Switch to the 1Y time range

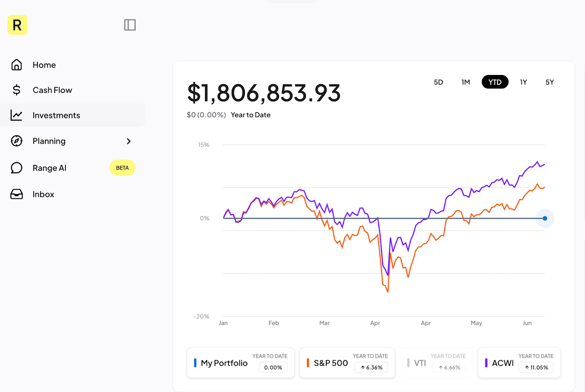click(523, 82)
